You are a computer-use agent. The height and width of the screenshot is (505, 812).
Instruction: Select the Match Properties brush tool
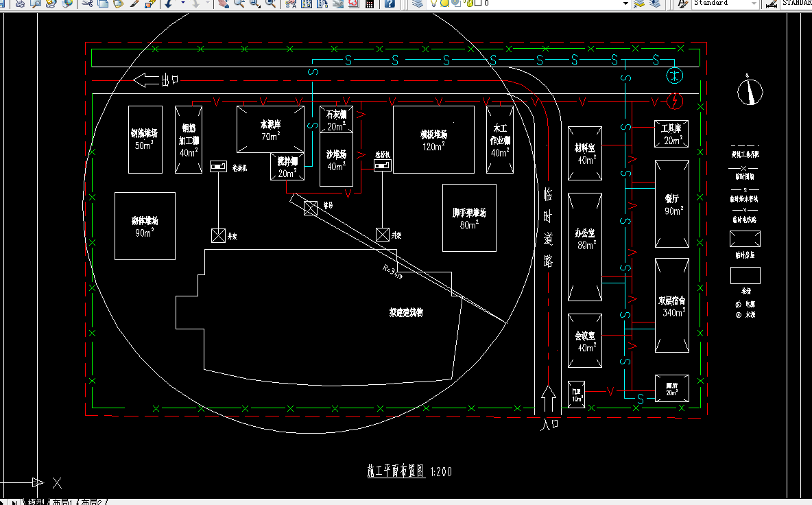pos(134,3)
